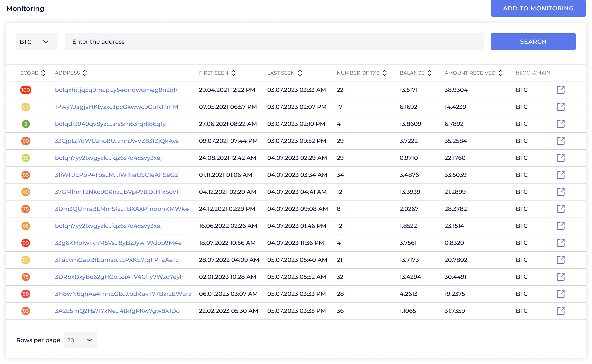Sort by Amount Received column header
The image size is (592, 364).
tap(500, 73)
